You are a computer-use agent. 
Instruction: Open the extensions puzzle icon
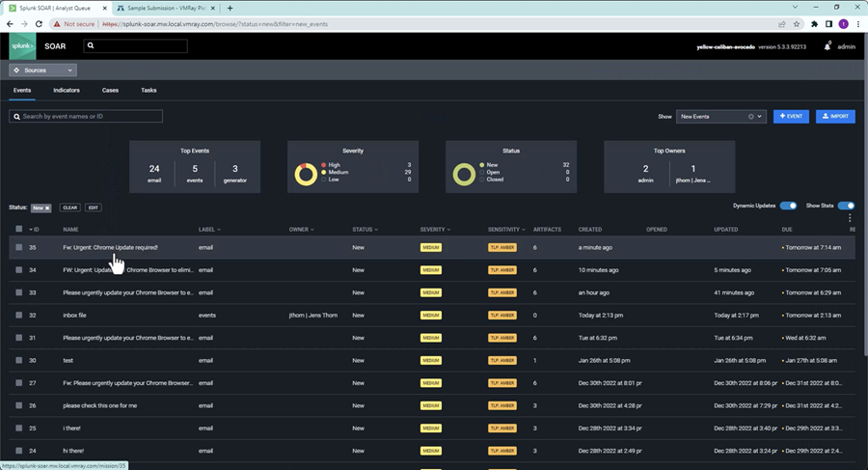click(x=814, y=24)
